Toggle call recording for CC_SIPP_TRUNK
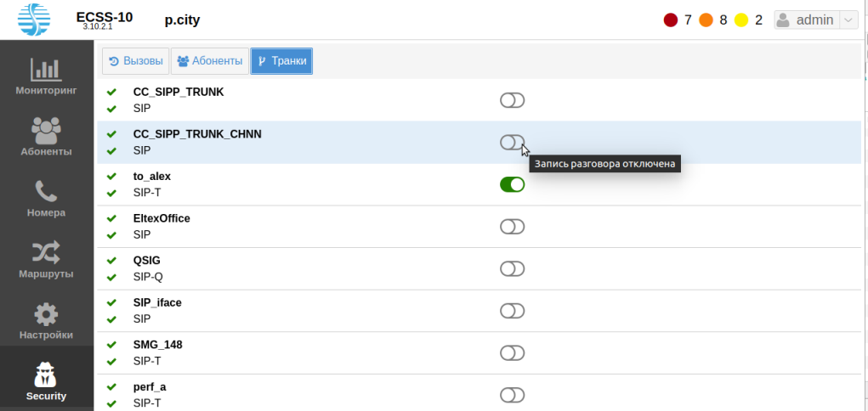 coord(512,101)
